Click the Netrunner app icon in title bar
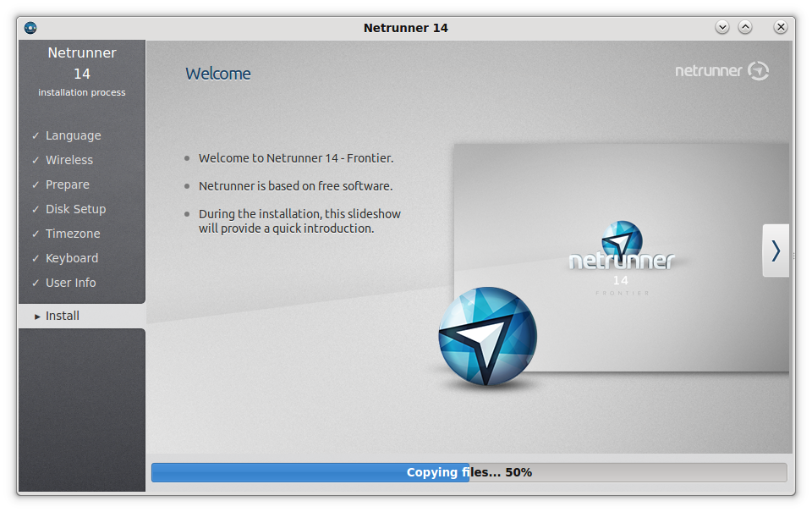Viewport: 812px width, 512px height. point(30,27)
